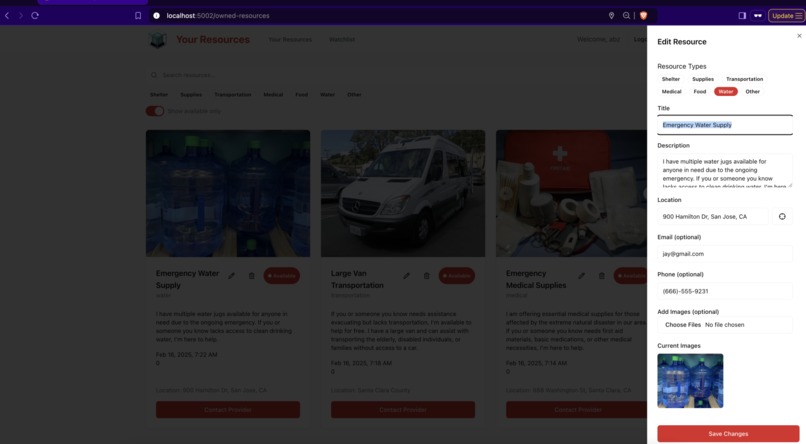Click the browser back arrow
Viewport: 806px width, 444px height.
click(x=7, y=15)
